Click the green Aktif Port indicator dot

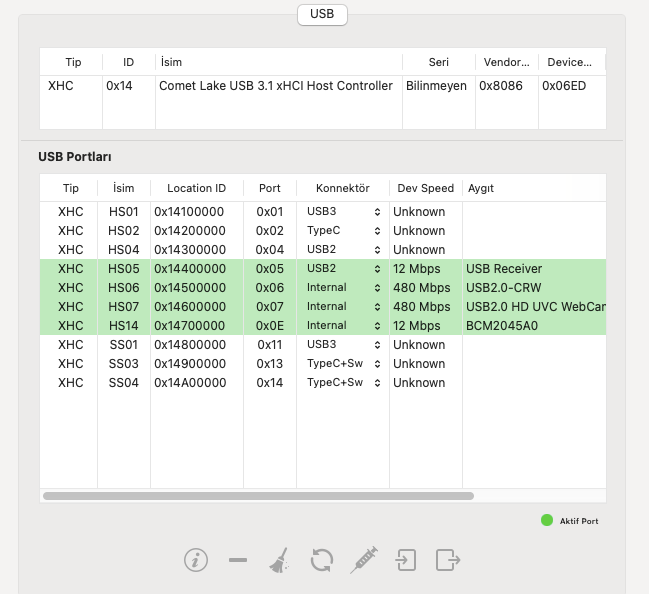[x=547, y=520]
